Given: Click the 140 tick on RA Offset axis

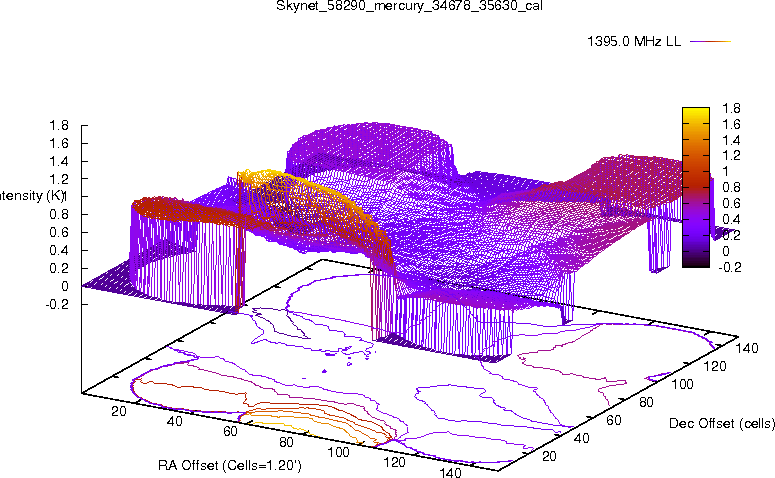Looking at the screenshot, I should click(450, 472).
